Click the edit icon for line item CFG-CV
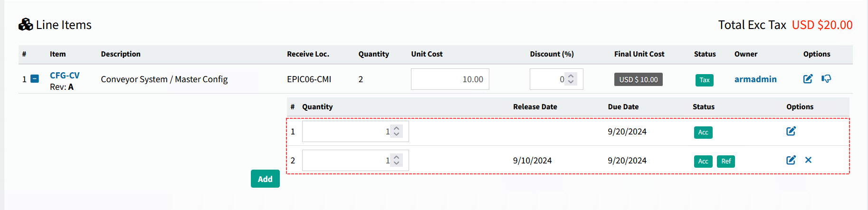Image resolution: width=868 pixels, height=210 pixels. [808, 79]
